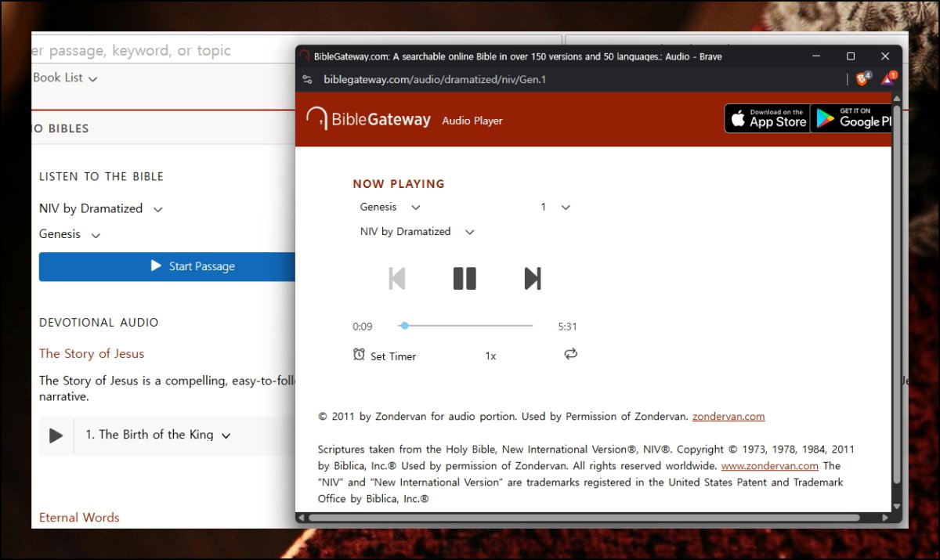Click the Set Timer alarm clock icon
Image resolution: width=940 pixels, height=560 pixels.
coord(359,354)
